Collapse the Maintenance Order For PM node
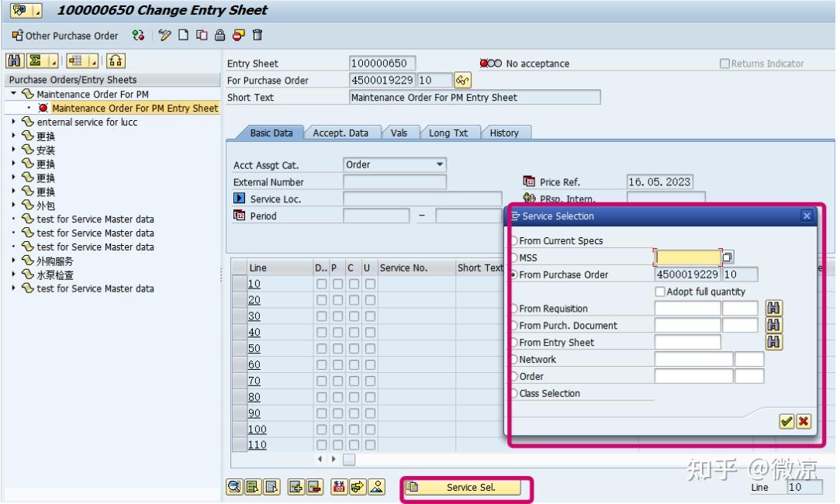This screenshot has width=840, height=504. pyautogui.click(x=13, y=93)
